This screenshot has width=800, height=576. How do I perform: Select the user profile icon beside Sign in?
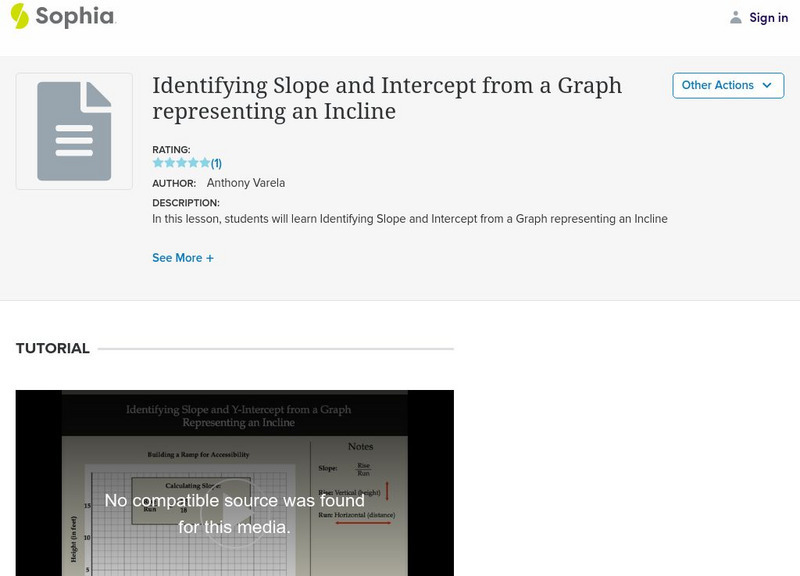tap(734, 17)
